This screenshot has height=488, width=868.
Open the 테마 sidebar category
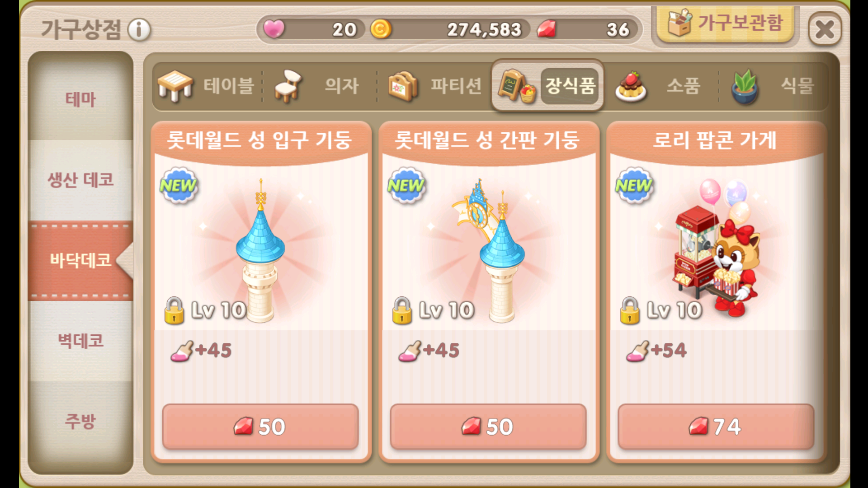80,99
